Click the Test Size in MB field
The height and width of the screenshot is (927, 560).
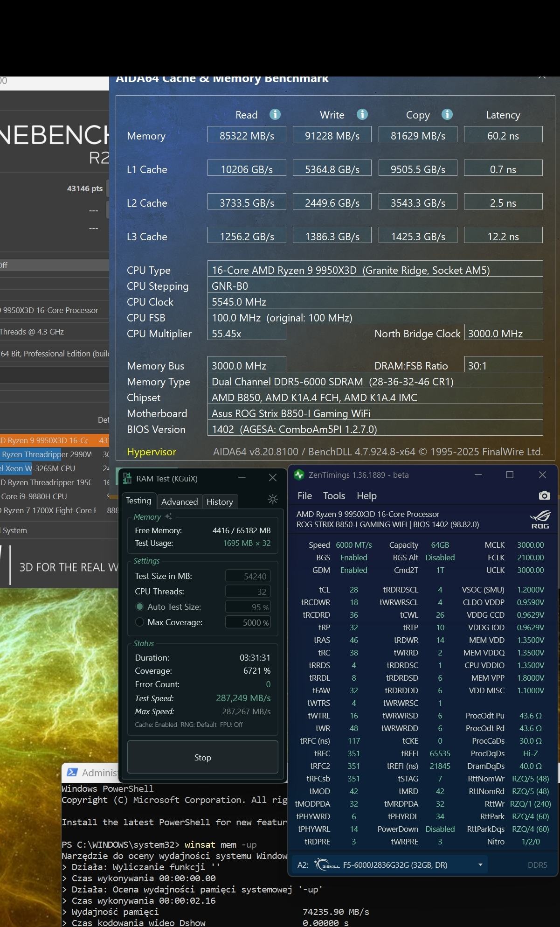pos(248,576)
